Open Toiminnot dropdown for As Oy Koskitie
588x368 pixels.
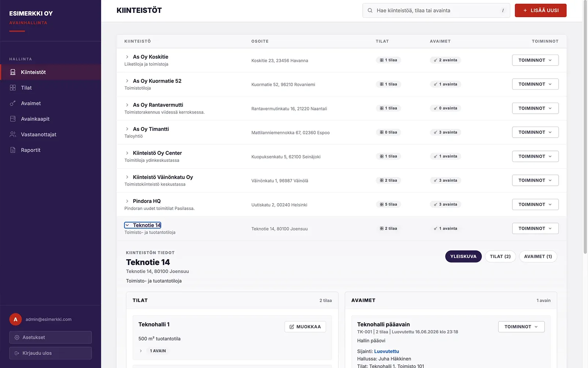(x=535, y=60)
